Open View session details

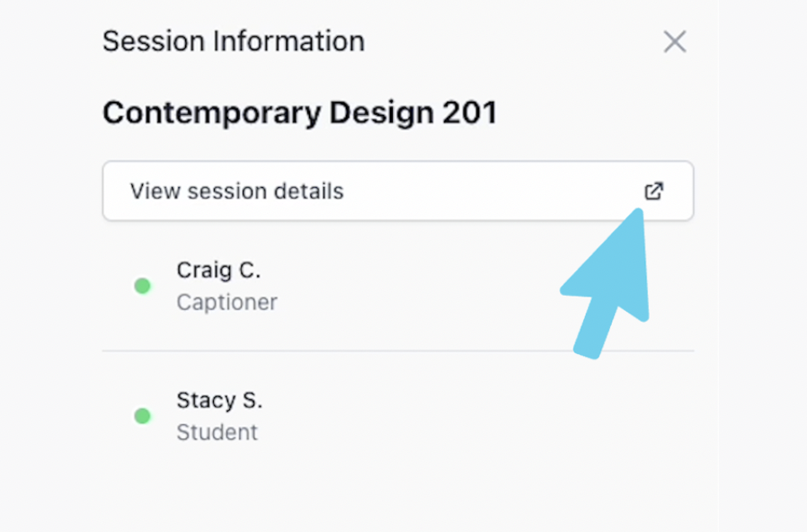(x=398, y=191)
